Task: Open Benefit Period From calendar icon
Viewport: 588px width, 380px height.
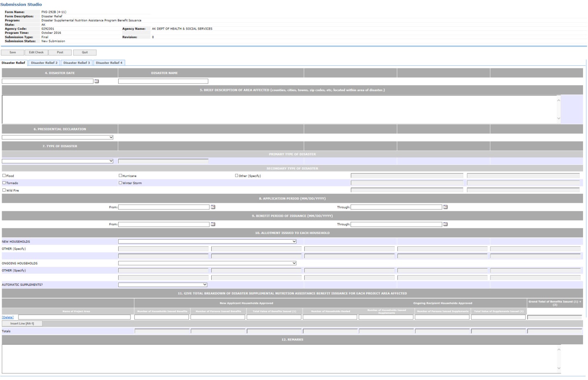Action: (x=213, y=224)
